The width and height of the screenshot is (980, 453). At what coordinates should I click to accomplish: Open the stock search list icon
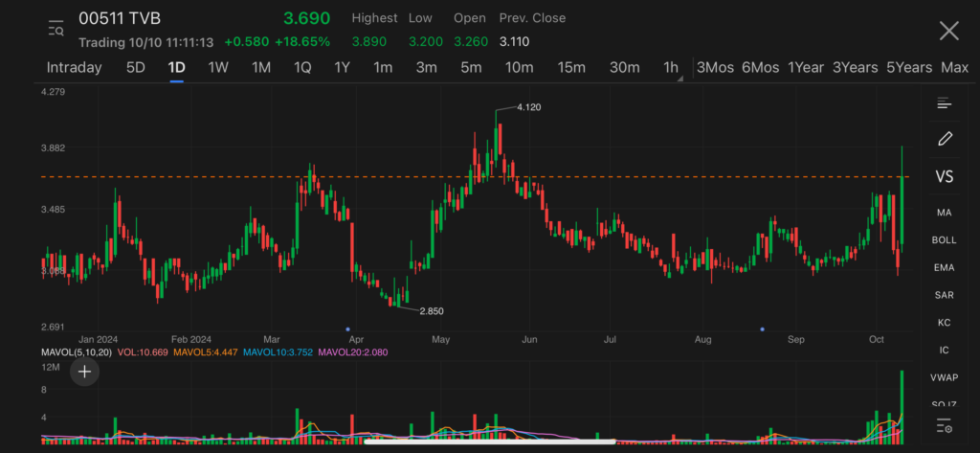56,30
